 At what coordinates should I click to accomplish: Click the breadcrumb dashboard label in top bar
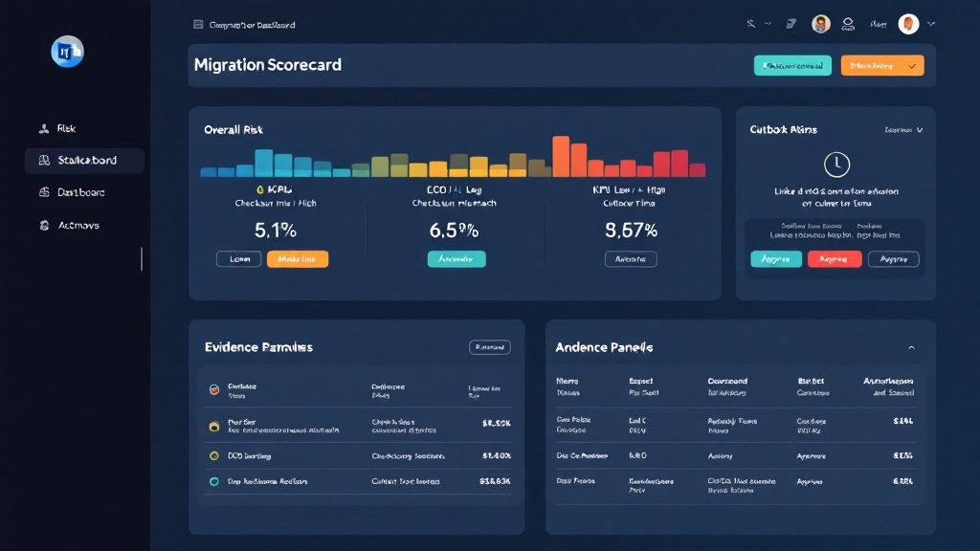(x=253, y=25)
